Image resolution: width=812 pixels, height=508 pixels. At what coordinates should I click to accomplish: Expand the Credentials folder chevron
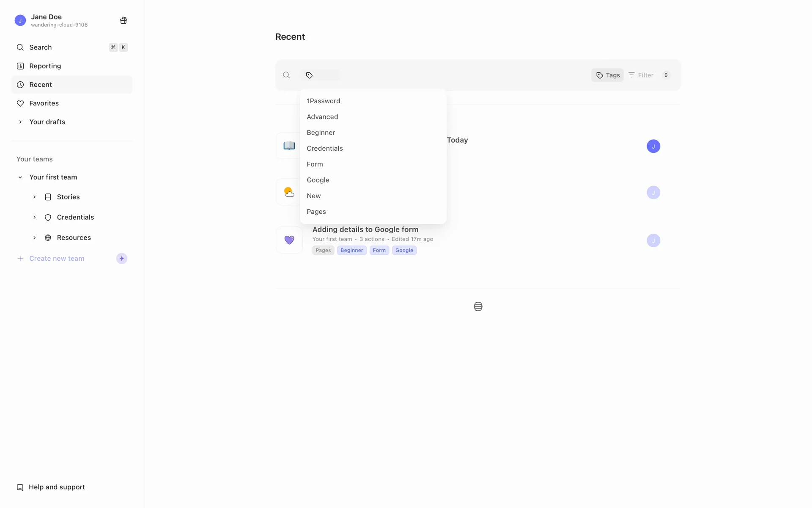click(35, 218)
